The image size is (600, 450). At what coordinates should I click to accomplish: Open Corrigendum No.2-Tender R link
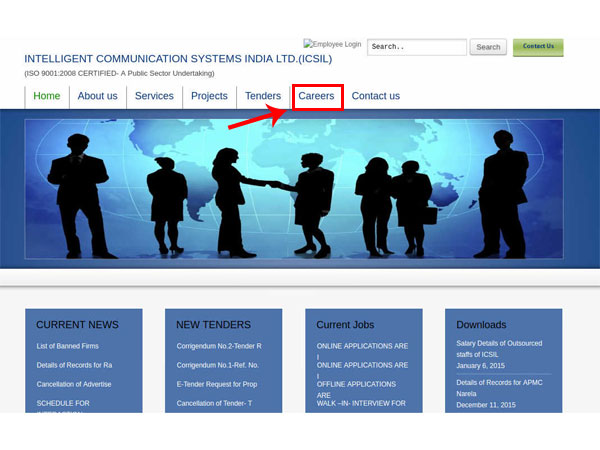point(219,346)
